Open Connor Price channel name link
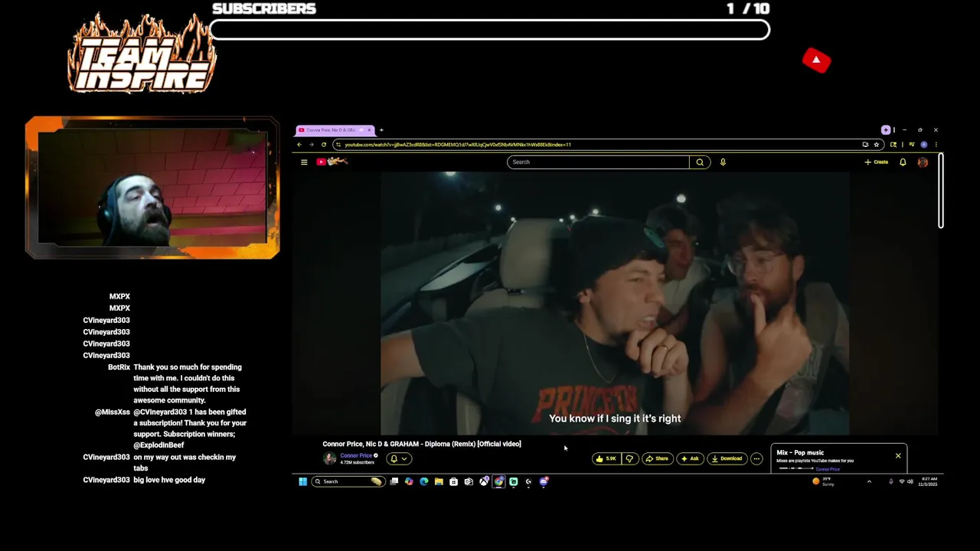The height and width of the screenshot is (551, 980). (356, 455)
